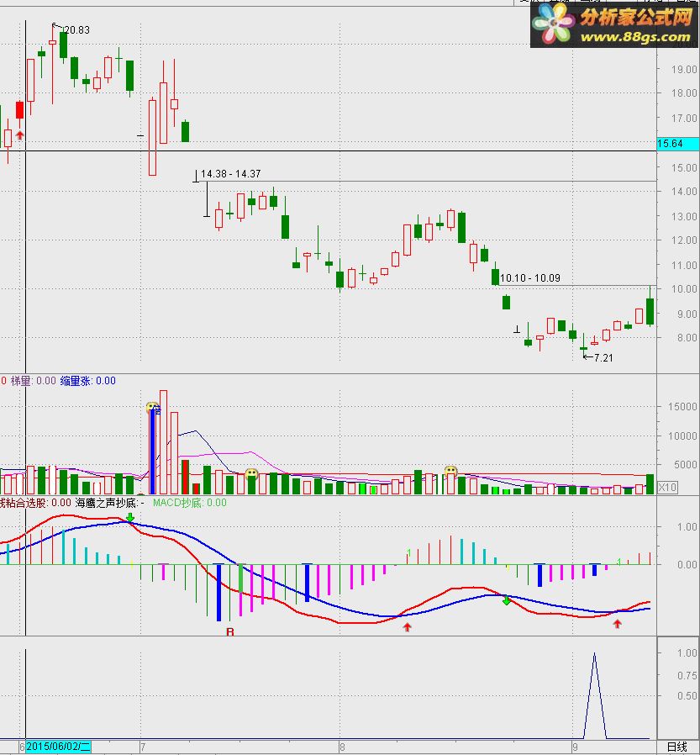Click the red up arrow at the September golden cross
The height and width of the screenshot is (755, 700).
coord(618,624)
